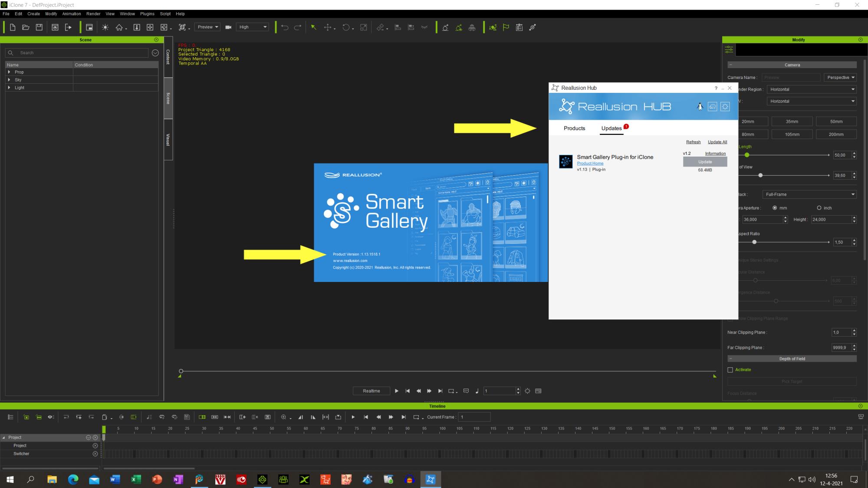Click the playback scrubber handle
This screenshot has height=488, width=868.
pyautogui.click(x=181, y=371)
